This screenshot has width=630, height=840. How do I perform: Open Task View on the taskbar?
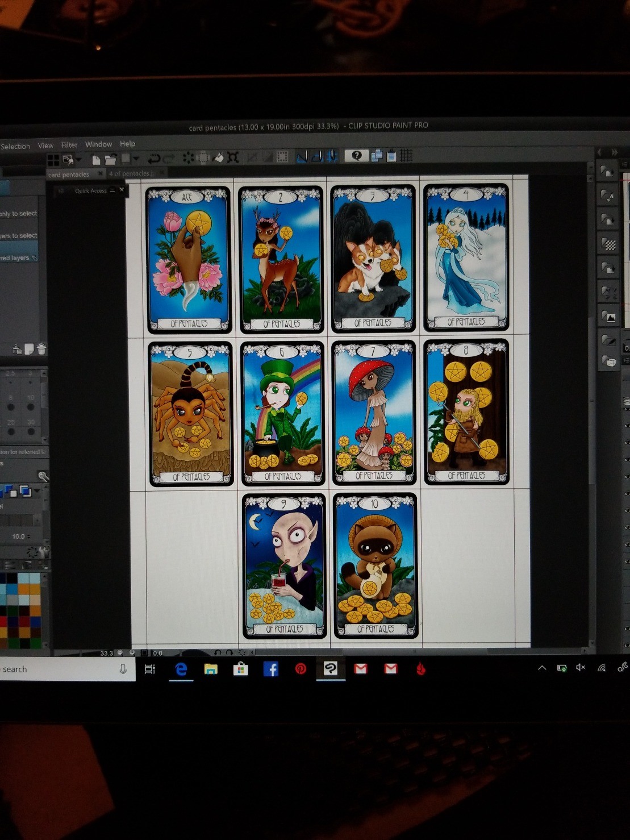(150, 669)
